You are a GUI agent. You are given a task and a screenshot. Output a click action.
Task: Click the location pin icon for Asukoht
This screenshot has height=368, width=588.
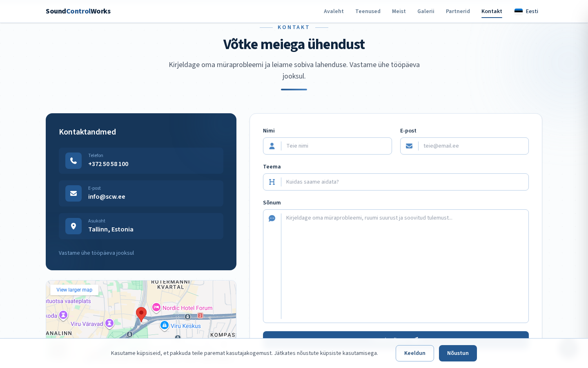pos(73,226)
